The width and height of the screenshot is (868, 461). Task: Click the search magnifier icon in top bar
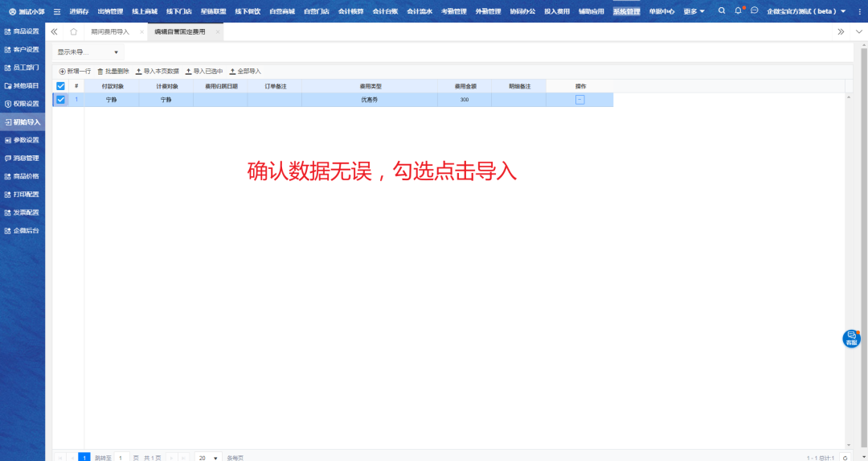[x=721, y=11]
